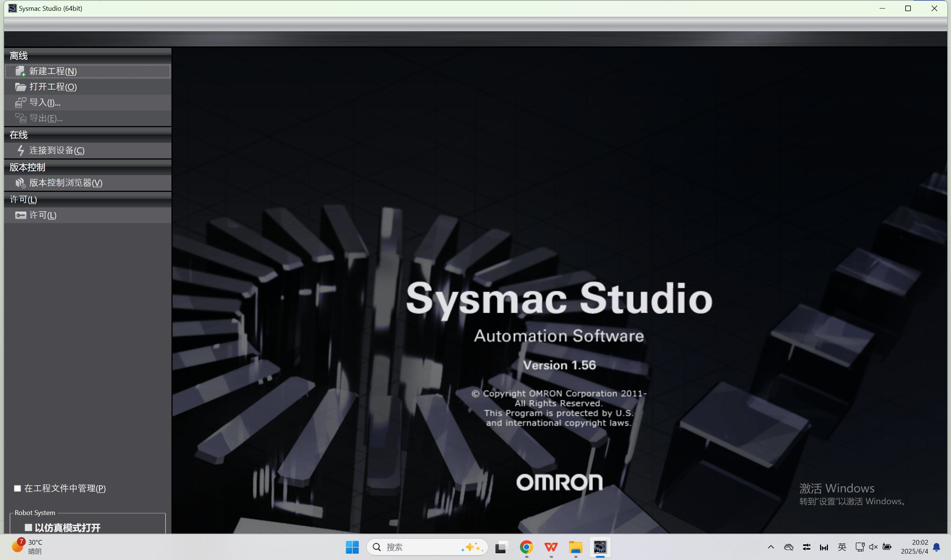Open File Explorer from the taskbar
Image resolution: width=951 pixels, height=560 pixels.
575,547
